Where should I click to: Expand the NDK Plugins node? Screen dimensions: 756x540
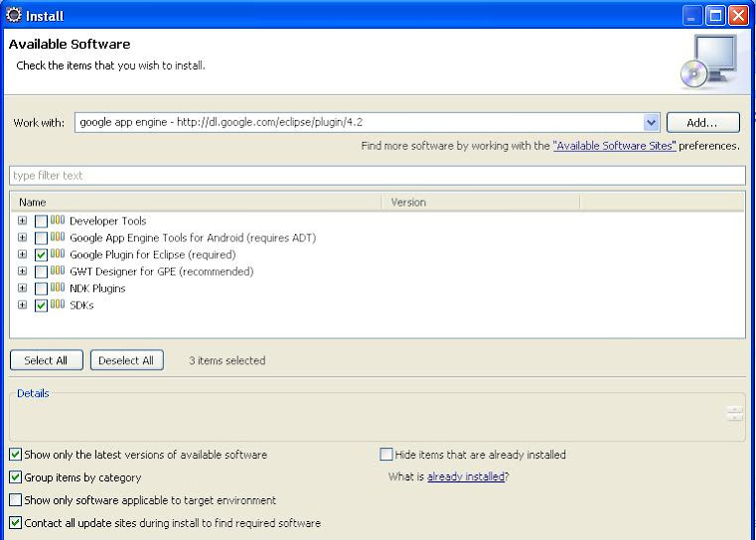pyautogui.click(x=22, y=288)
